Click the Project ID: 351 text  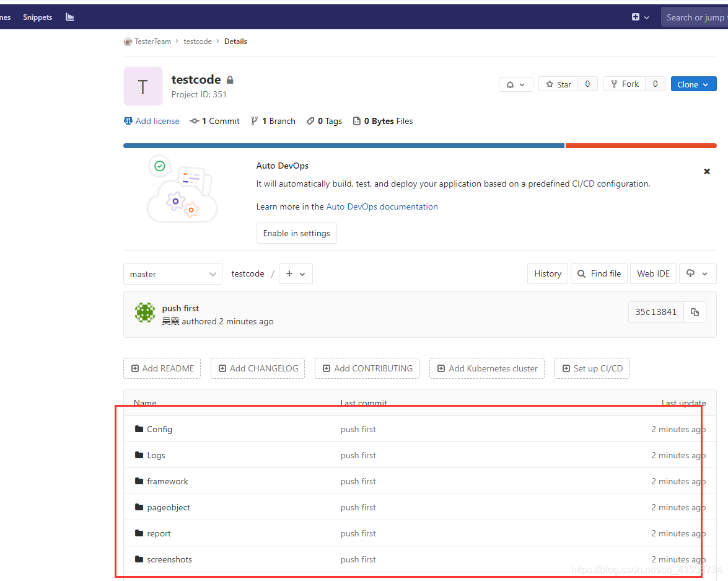tap(199, 94)
